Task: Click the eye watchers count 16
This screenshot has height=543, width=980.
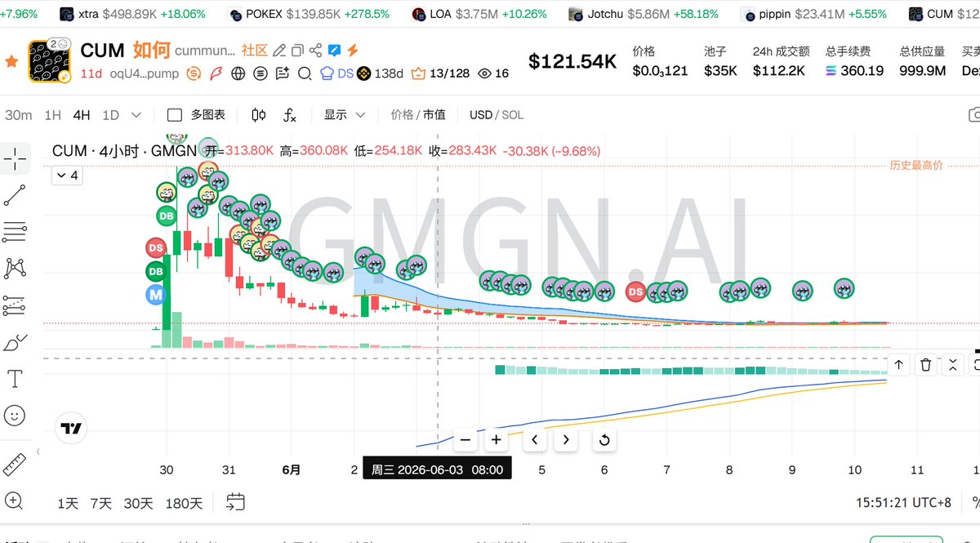Action: pyautogui.click(x=493, y=73)
